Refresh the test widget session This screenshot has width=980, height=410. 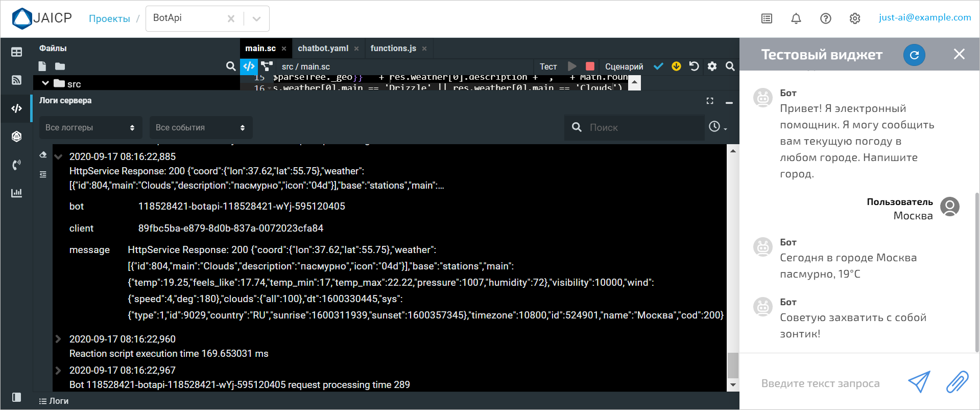coord(914,55)
